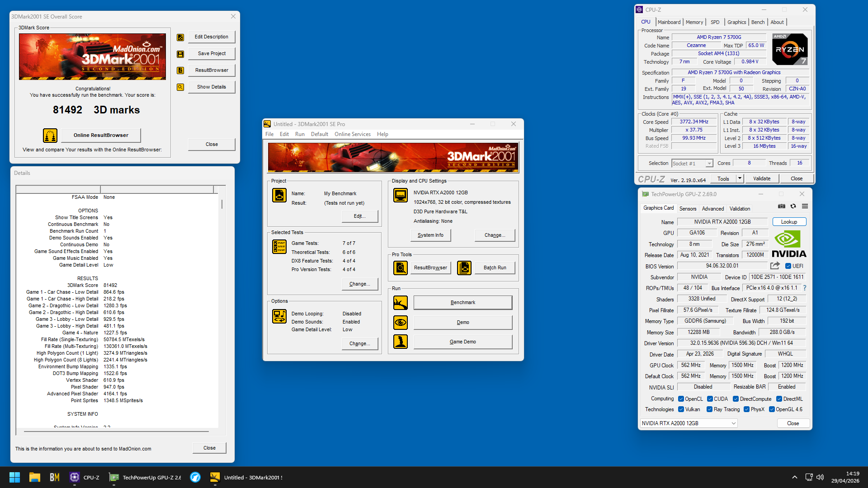Toggle the UEFI checkbox

click(788, 266)
